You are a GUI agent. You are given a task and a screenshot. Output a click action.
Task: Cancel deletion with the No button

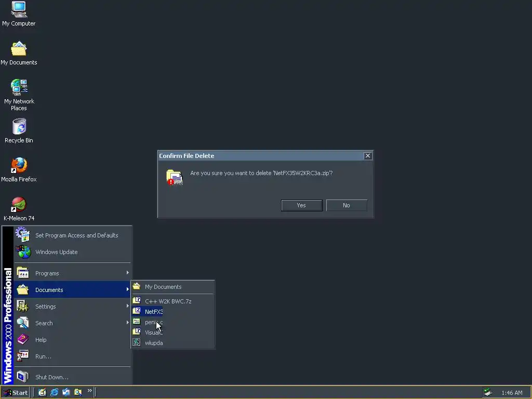click(347, 205)
